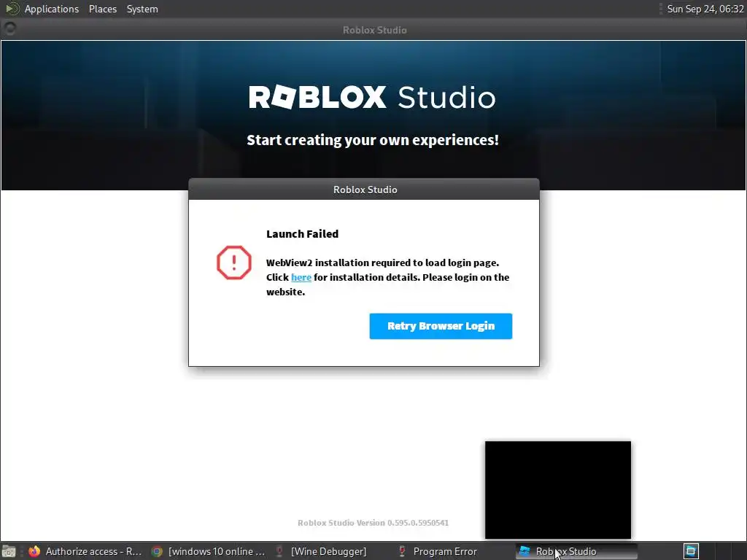747x560 pixels.
Task: Click the Retry Browser Login button
Action: coord(441,326)
